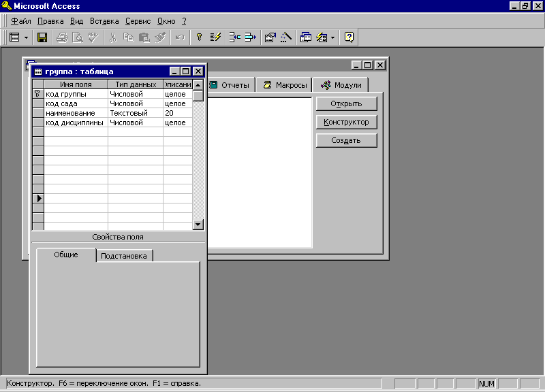Screen dimensions: 545x392
Task: Switch to the Модули tab
Action: pos(341,84)
